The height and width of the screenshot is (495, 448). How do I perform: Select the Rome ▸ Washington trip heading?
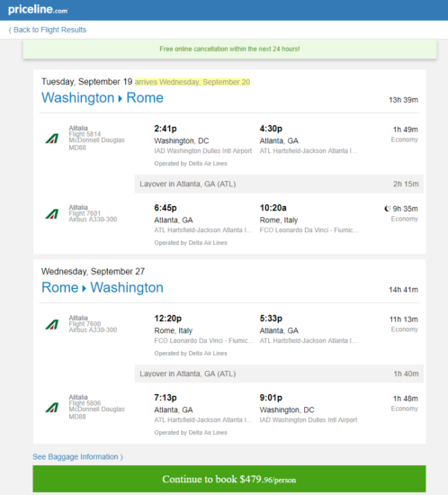103,288
